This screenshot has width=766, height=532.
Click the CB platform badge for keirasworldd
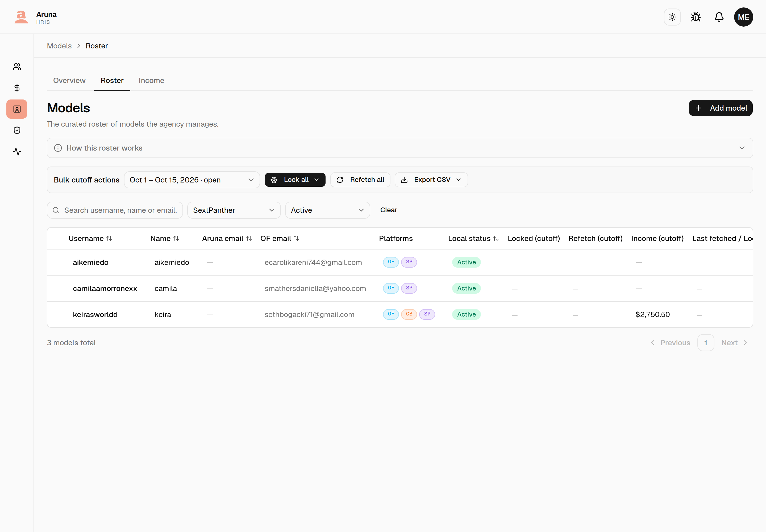pos(409,314)
